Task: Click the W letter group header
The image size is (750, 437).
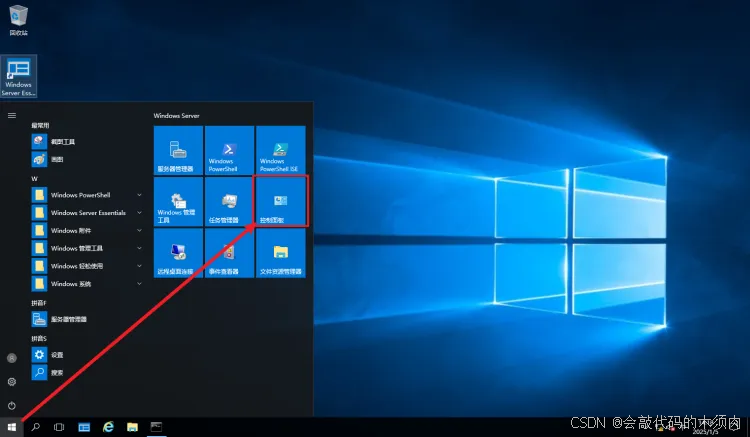Action: [x=34, y=178]
